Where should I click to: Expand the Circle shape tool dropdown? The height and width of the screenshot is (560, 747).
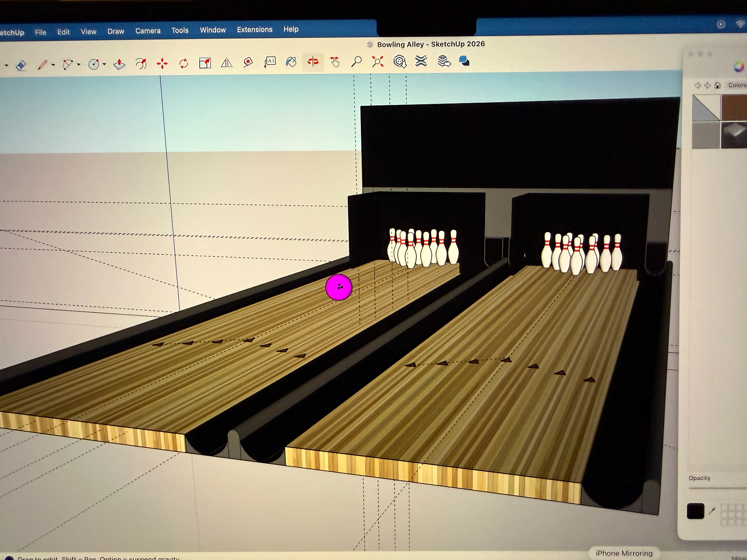click(x=104, y=64)
